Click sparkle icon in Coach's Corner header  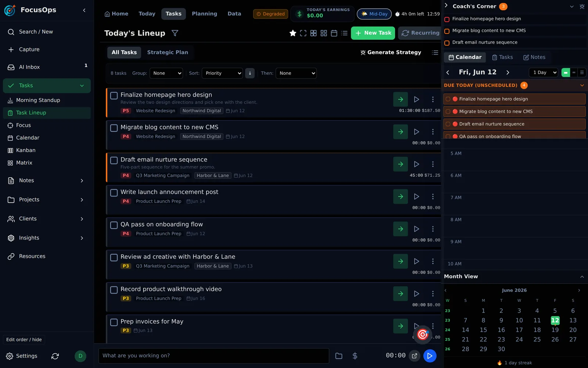[582, 7]
